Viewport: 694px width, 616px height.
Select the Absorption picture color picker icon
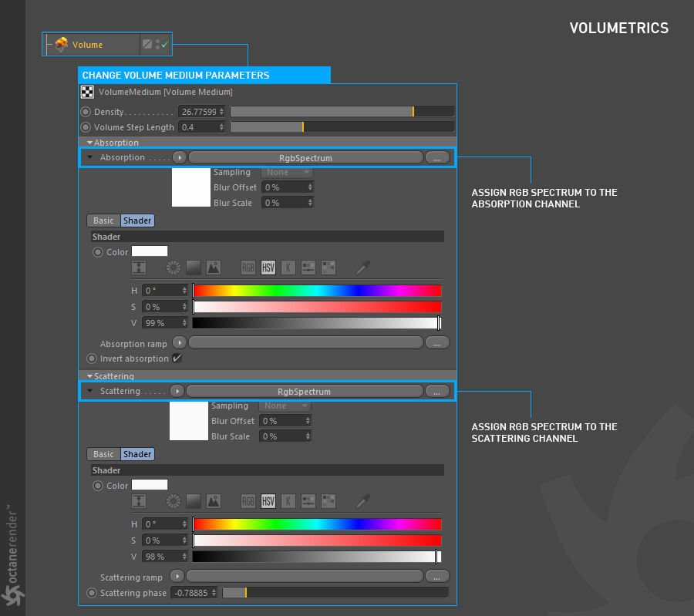pyautogui.click(x=214, y=268)
